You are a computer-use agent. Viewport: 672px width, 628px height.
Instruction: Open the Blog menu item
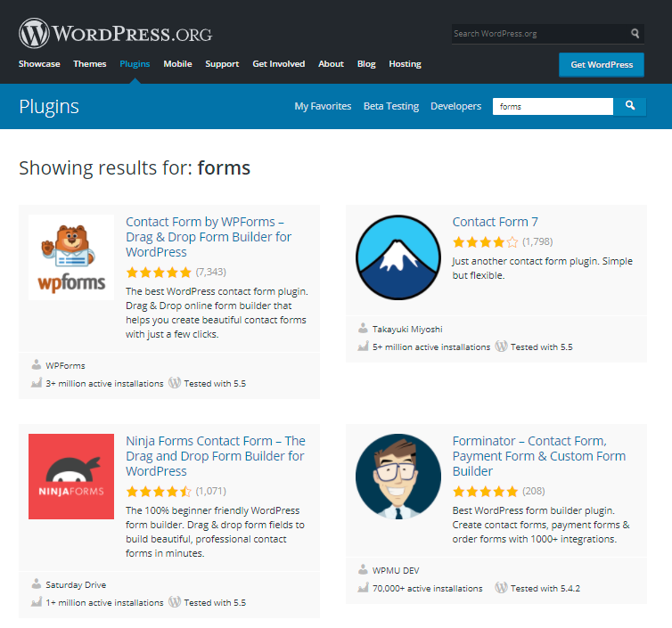point(366,64)
